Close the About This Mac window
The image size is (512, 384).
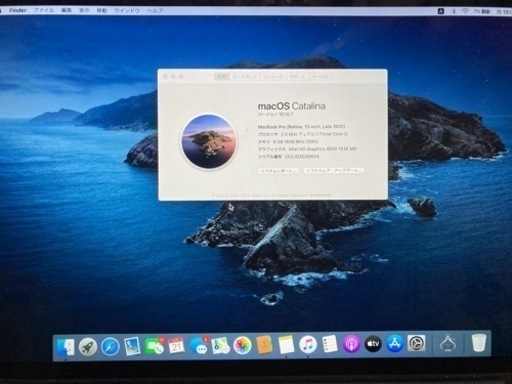click(x=165, y=77)
